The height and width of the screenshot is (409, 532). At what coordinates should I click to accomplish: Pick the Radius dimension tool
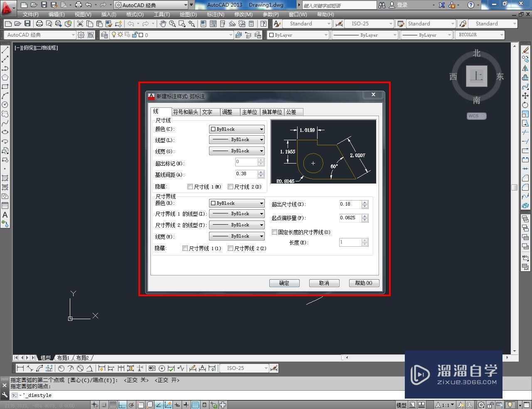point(62,368)
